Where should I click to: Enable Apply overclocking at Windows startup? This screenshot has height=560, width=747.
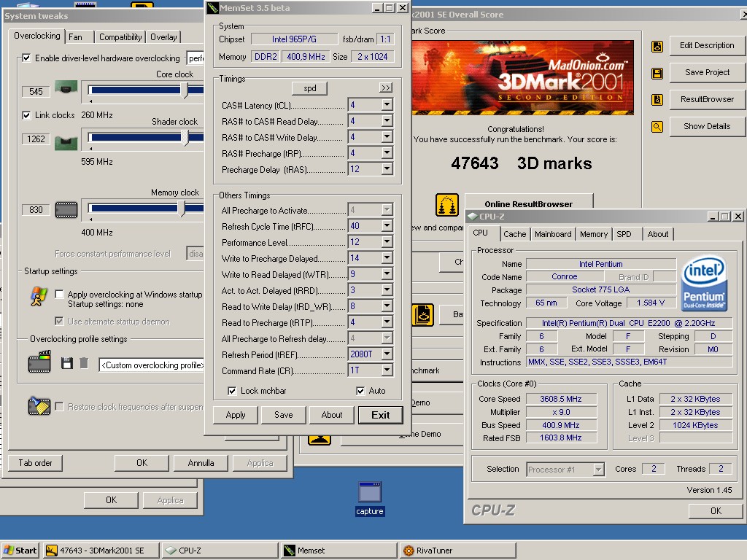pos(60,295)
